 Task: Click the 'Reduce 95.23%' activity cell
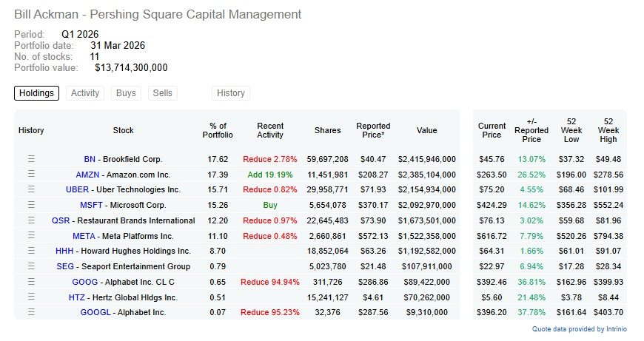(270, 313)
